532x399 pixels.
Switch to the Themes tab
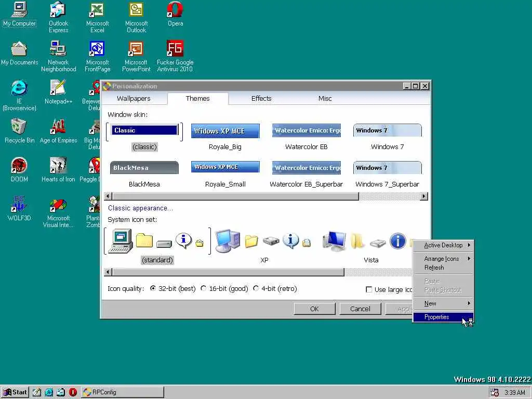coord(198,98)
